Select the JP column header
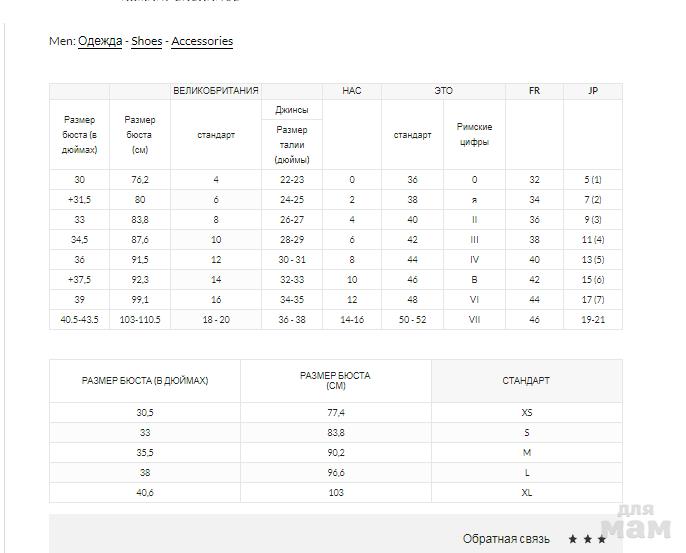Screen dimensions: 686x553 pos(592,91)
